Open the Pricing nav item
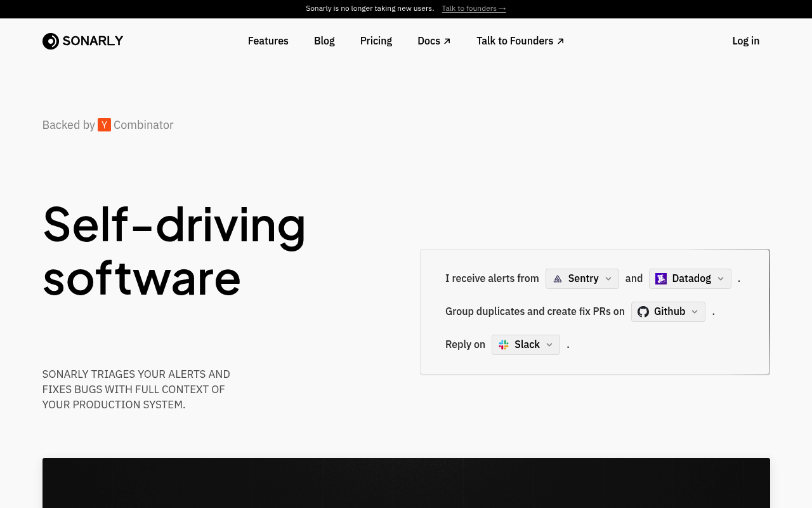This screenshot has height=508, width=812. (x=376, y=41)
